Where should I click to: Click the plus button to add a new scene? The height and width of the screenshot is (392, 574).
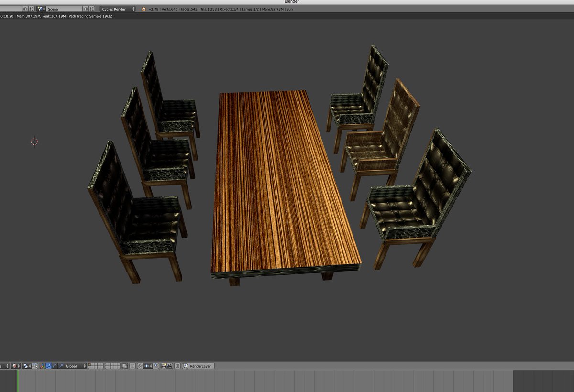[86, 8]
